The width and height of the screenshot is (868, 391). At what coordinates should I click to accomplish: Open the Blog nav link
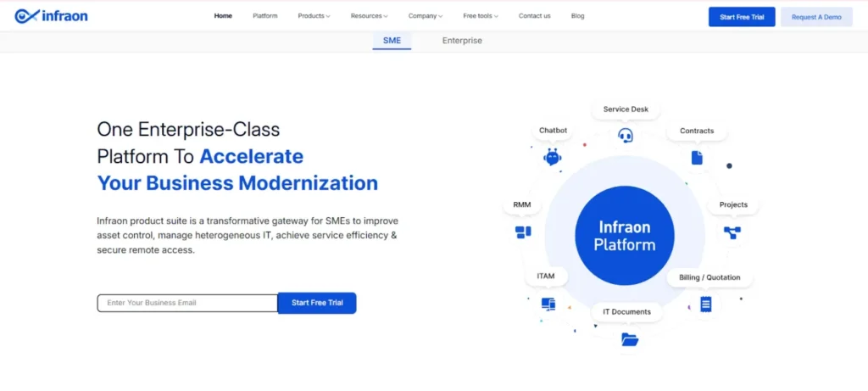point(577,16)
